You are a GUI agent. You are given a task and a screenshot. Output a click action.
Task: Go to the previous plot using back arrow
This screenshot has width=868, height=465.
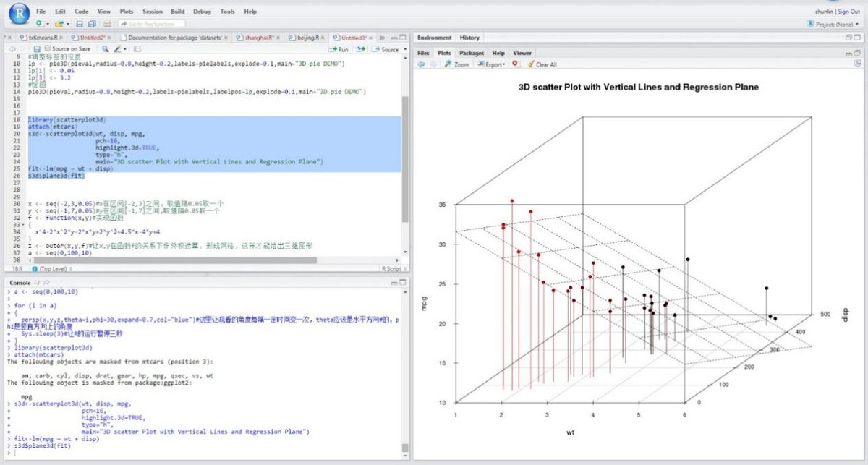[421, 64]
